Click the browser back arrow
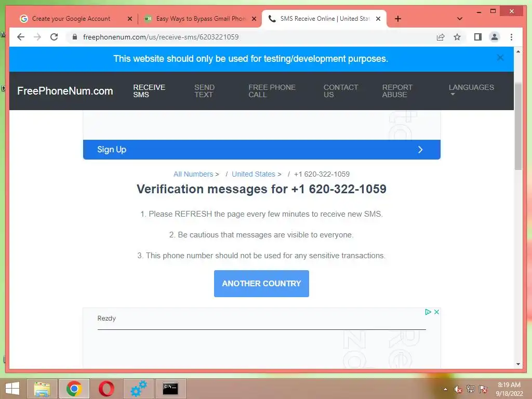Screen dimensions: 532x399 point(21,37)
